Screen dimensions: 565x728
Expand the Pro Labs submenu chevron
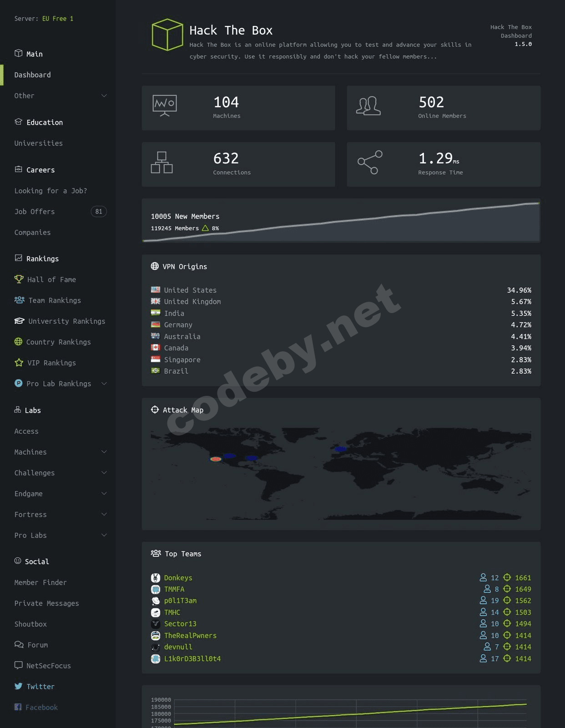pyautogui.click(x=104, y=535)
